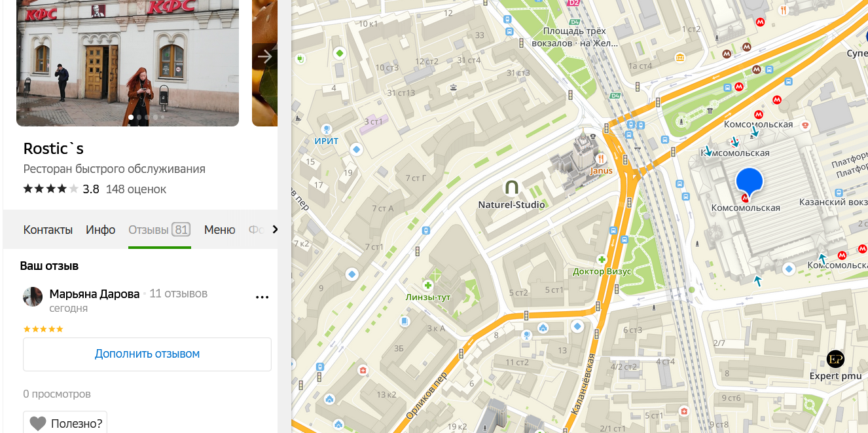Mark the review with Полезно? button
Viewport: 868px width, 433px height.
65,423
